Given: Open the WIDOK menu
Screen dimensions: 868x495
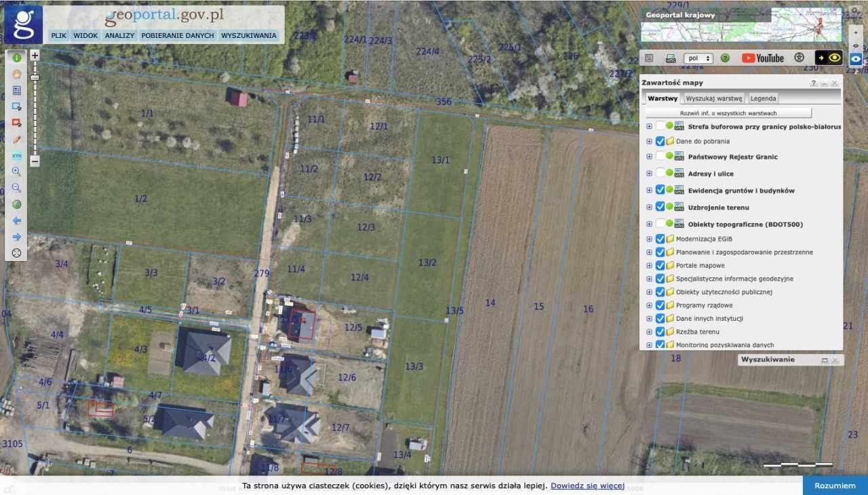Looking at the screenshot, I should coord(86,35).
